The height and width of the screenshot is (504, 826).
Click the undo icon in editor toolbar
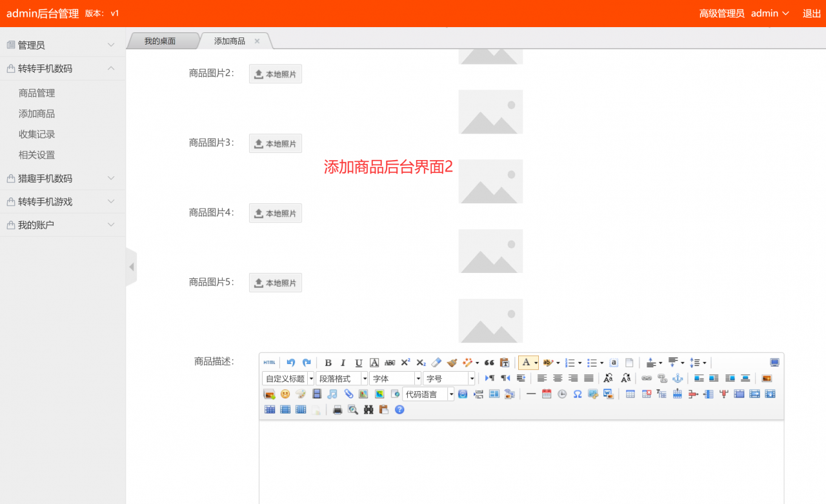pos(291,363)
